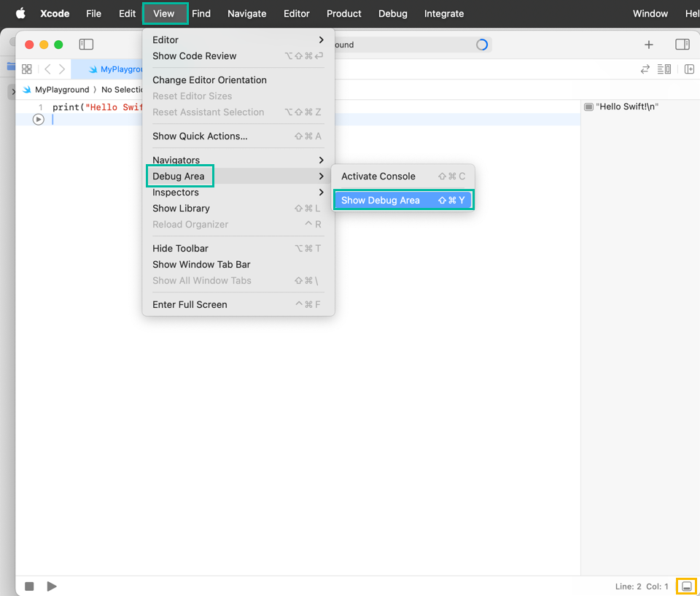
Task: Stop playground execution
Action: click(x=29, y=587)
